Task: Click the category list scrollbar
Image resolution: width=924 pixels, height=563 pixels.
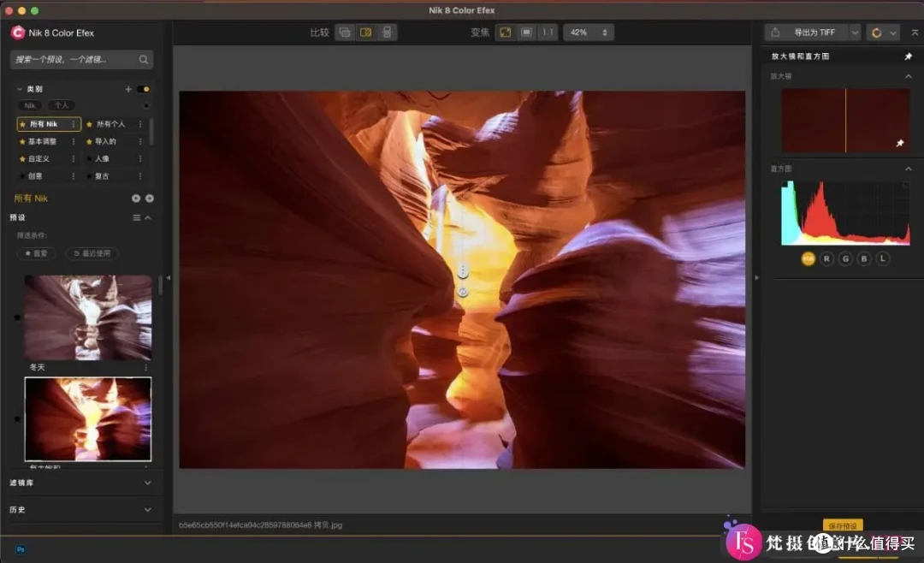Action: tap(151, 132)
